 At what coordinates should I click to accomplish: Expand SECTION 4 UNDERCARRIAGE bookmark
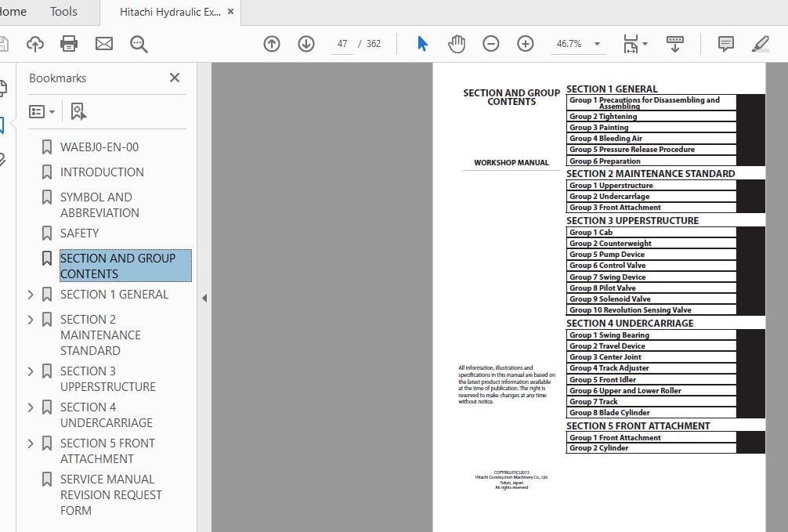pos(31,407)
